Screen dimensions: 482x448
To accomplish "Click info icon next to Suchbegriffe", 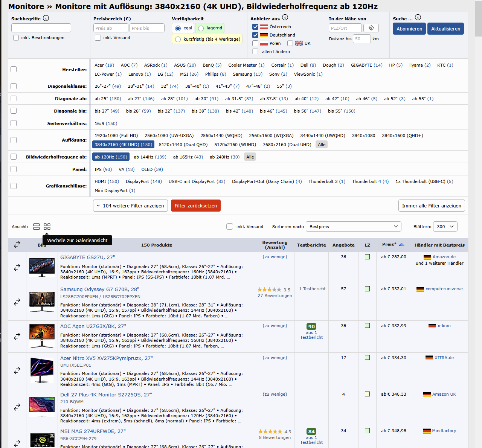I will (46, 18).
